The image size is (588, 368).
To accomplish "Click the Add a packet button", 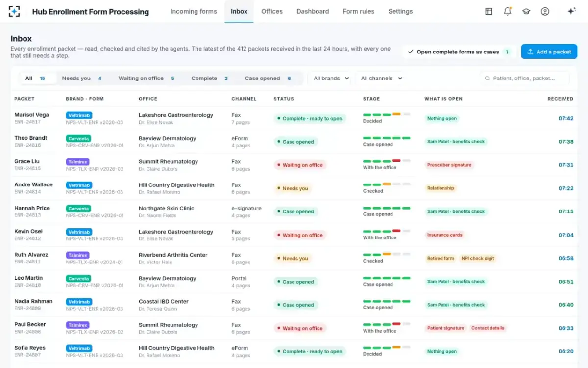I will click(549, 52).
